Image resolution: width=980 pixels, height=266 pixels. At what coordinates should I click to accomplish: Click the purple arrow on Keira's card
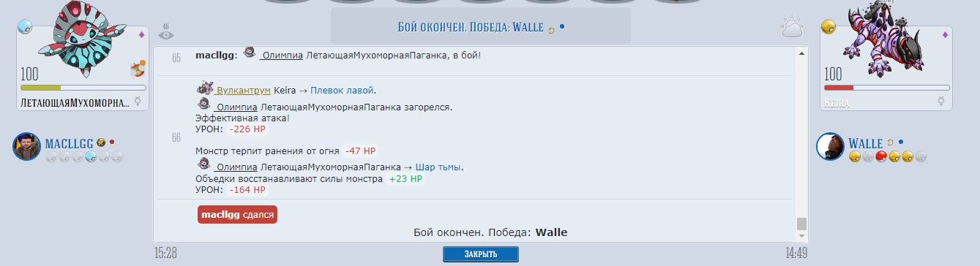(945, 34)
